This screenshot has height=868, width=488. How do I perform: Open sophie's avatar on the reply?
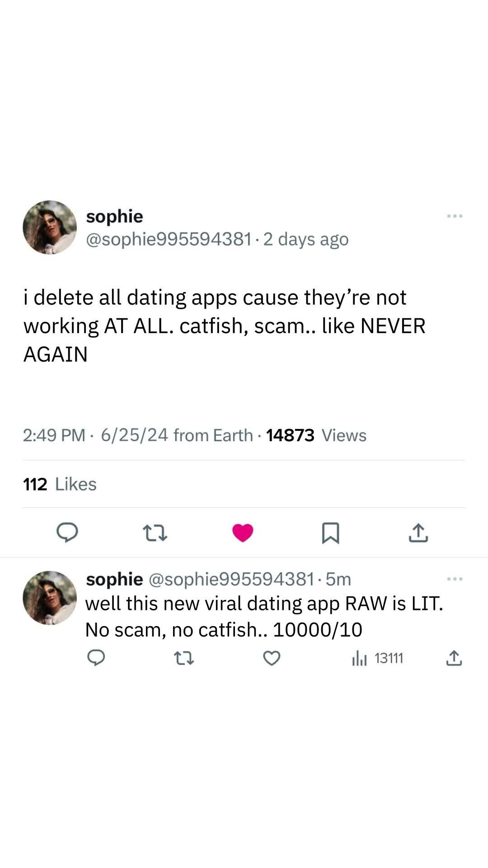tap(50, 598)
